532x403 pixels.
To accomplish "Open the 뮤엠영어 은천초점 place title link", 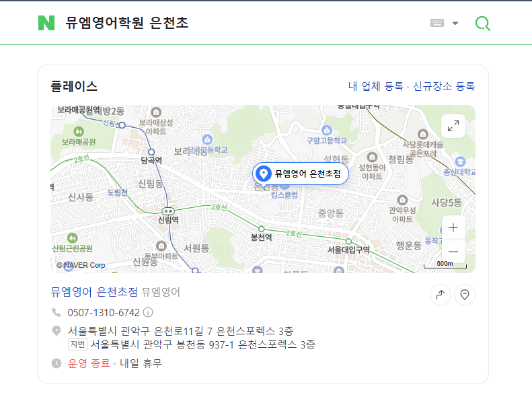I will point(94,292).
